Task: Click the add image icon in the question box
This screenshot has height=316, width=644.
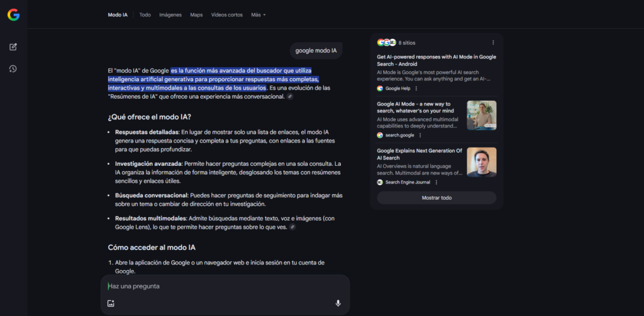Action: (x=111, y=303)
